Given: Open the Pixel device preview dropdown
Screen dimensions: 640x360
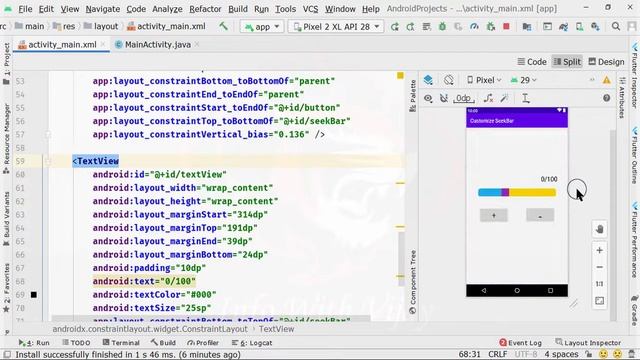Looking at the screenshot, I should (x=484, y=80).
